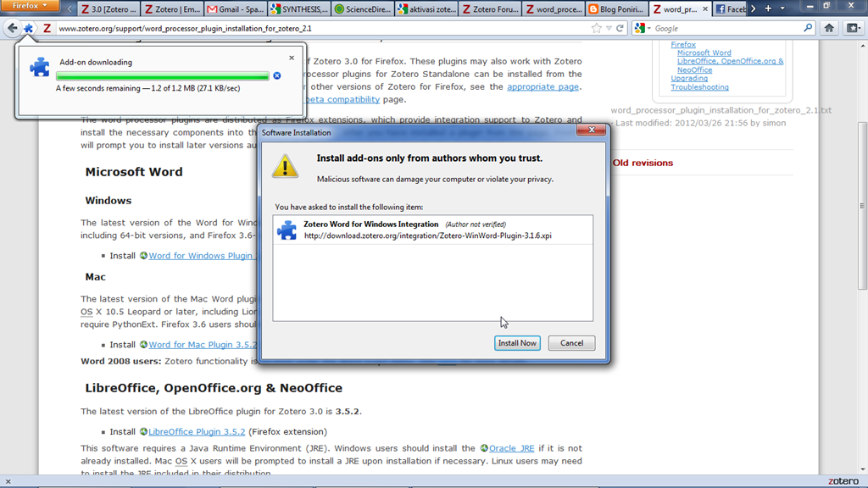Click the Zotero site identity icon
868x488 pixels.
click(x=47, y=28)
